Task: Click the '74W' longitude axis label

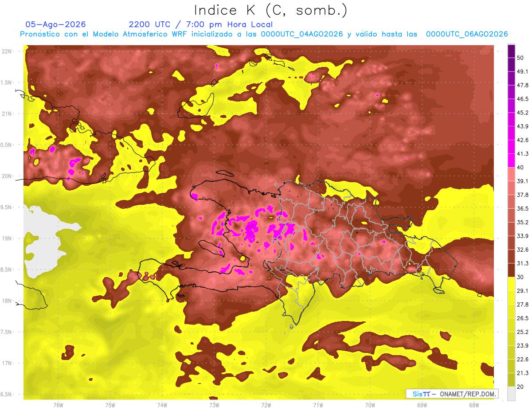Action: coord(162,405)
